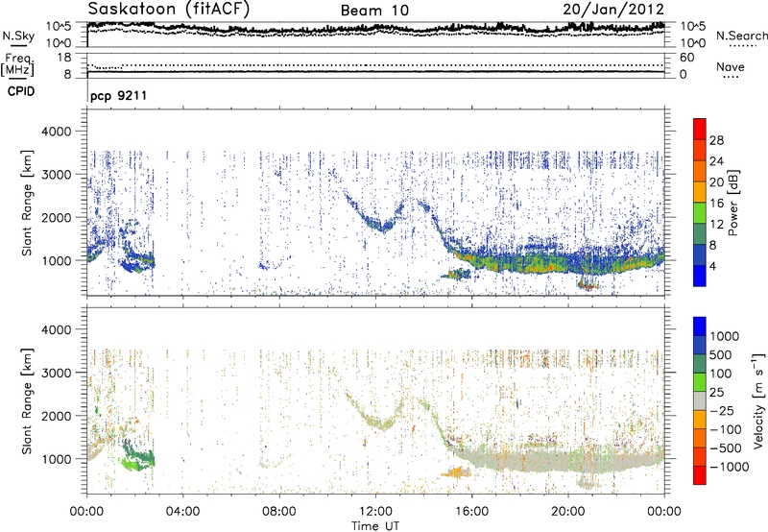Click the '4' tick on Power colorbar
Screen dimensions: 768x532
[x=713, y=267]
